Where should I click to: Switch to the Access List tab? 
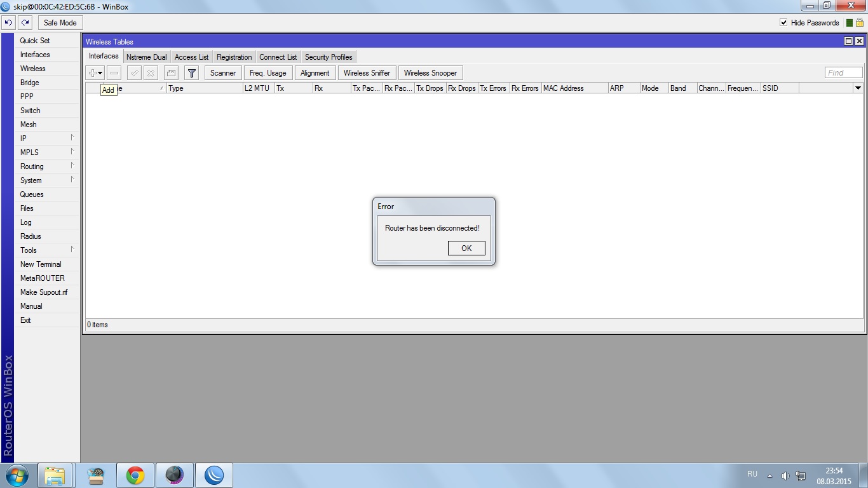(x=191, y=57)
